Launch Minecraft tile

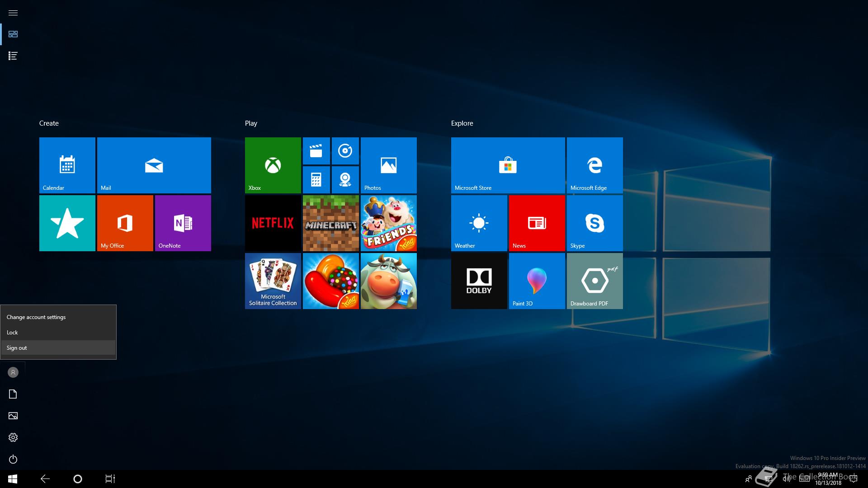tap(331, 223)
